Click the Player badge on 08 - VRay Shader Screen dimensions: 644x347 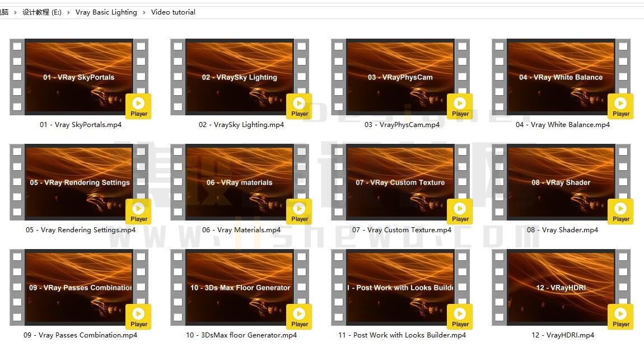(x=620, y=212)
